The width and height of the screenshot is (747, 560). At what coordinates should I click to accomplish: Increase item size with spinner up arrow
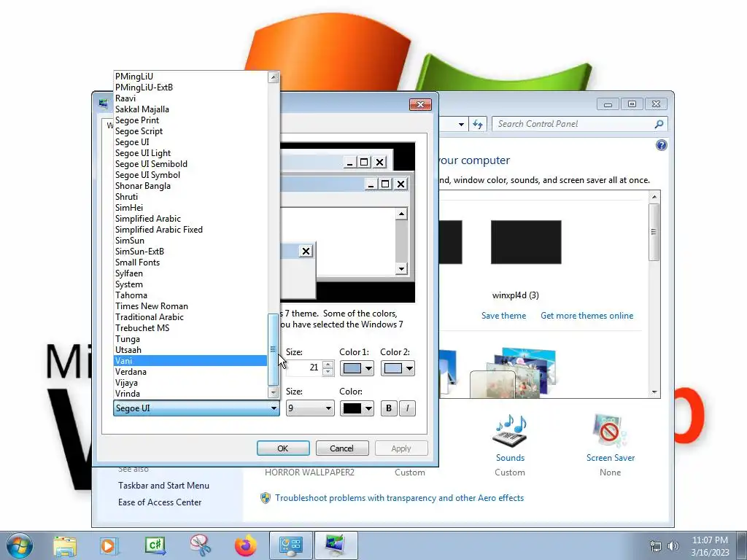[x=328, y=365]
